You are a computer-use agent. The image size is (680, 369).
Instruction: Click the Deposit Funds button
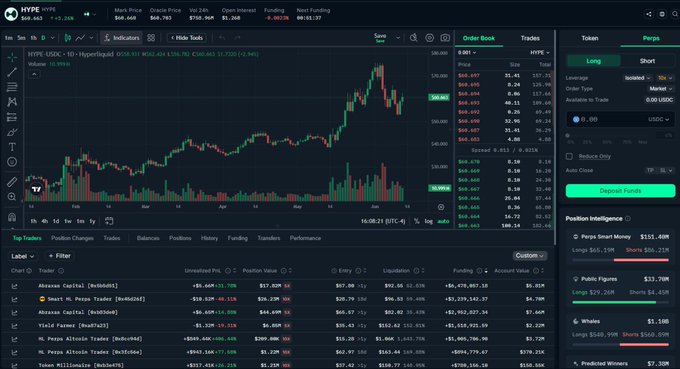click(620, 191)
